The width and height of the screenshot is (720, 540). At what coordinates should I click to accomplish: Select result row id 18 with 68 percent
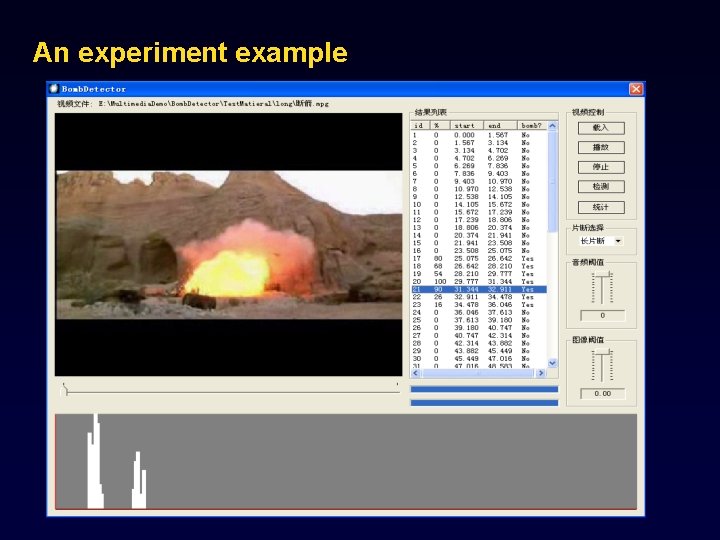coord(478,266)
